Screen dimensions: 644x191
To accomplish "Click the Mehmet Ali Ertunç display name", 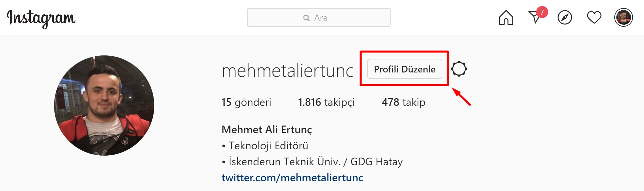I will click(x=267, y=130).
